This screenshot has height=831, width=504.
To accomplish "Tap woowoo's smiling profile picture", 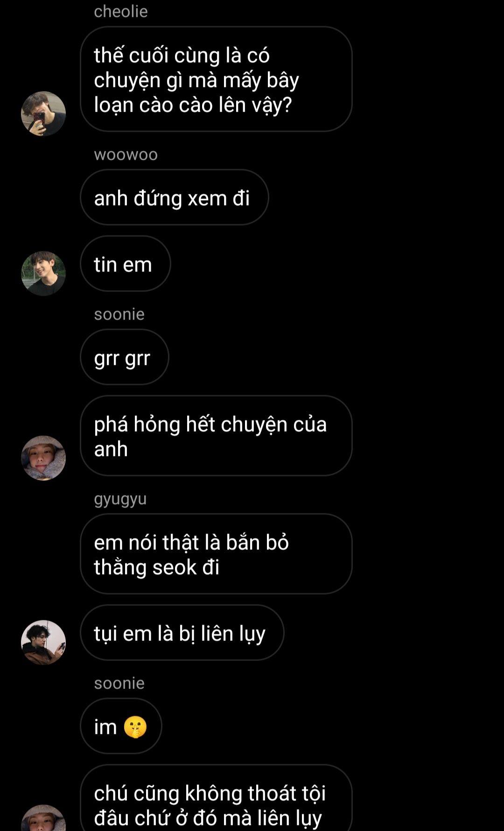I will pos(43,273).
